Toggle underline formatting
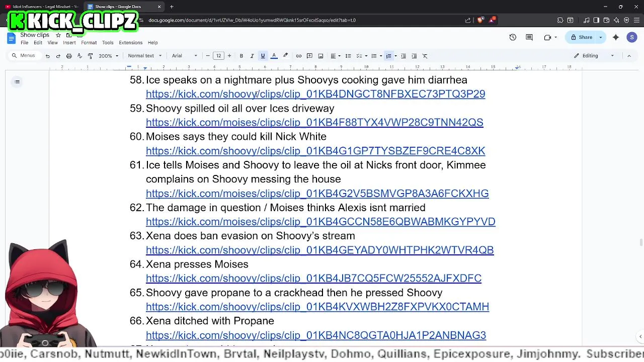 tap(263, 56)
